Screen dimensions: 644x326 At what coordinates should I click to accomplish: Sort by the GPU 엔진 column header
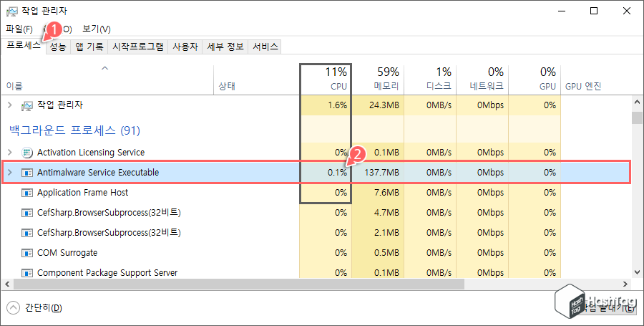pyautogui.click(x=583, y=86)
